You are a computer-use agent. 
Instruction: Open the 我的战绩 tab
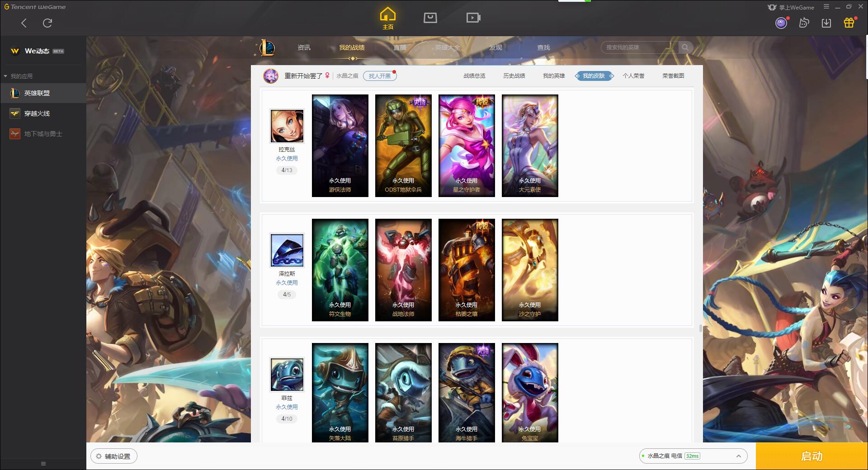(x=352, y=47)
